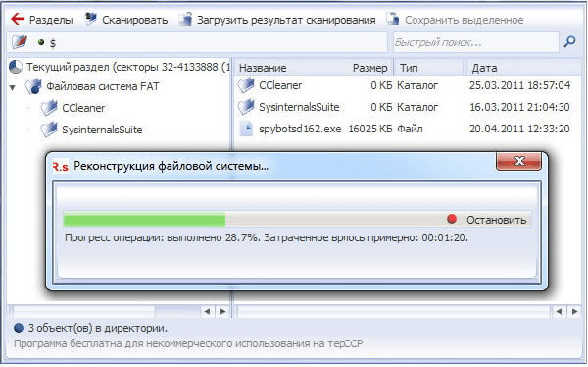588x367 pixels.
Task: Stop the operation with Остановить
Action: 497,220
